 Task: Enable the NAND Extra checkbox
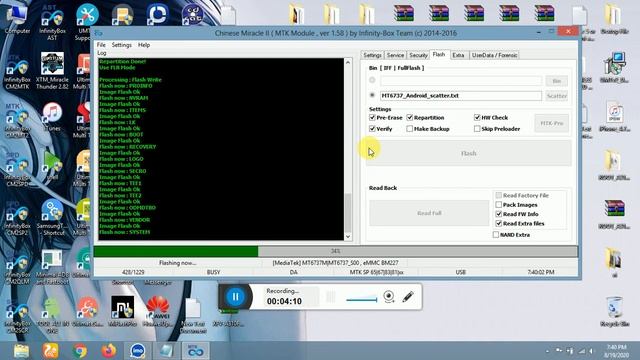click(496, 235)
